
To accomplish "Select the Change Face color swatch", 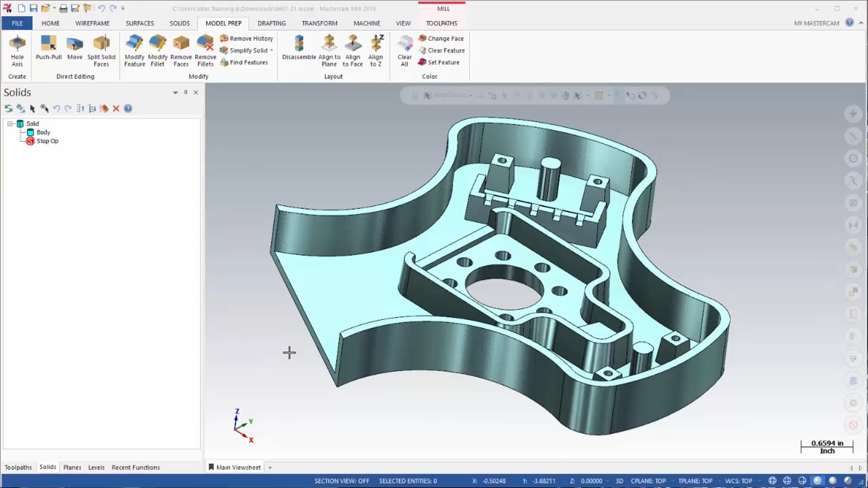I will point(421,38).
